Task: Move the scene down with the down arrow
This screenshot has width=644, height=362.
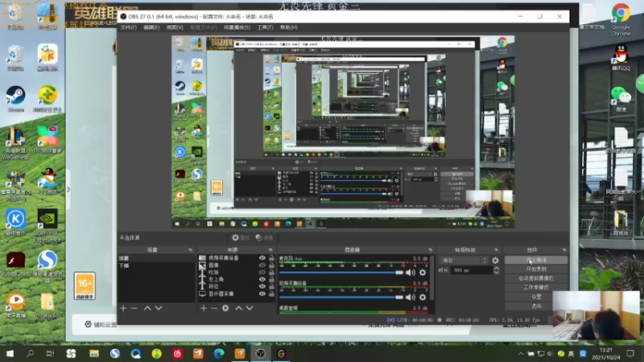Action: 159,308
